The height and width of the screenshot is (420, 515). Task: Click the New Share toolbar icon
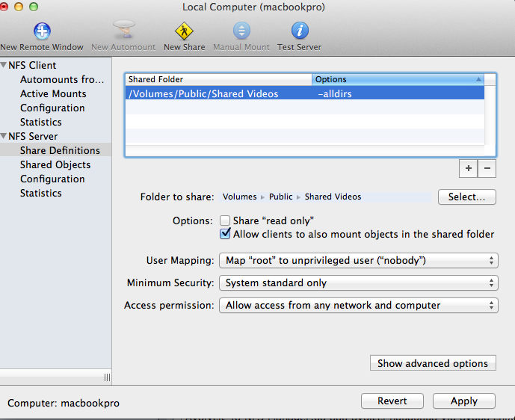(x=184, y=31)
